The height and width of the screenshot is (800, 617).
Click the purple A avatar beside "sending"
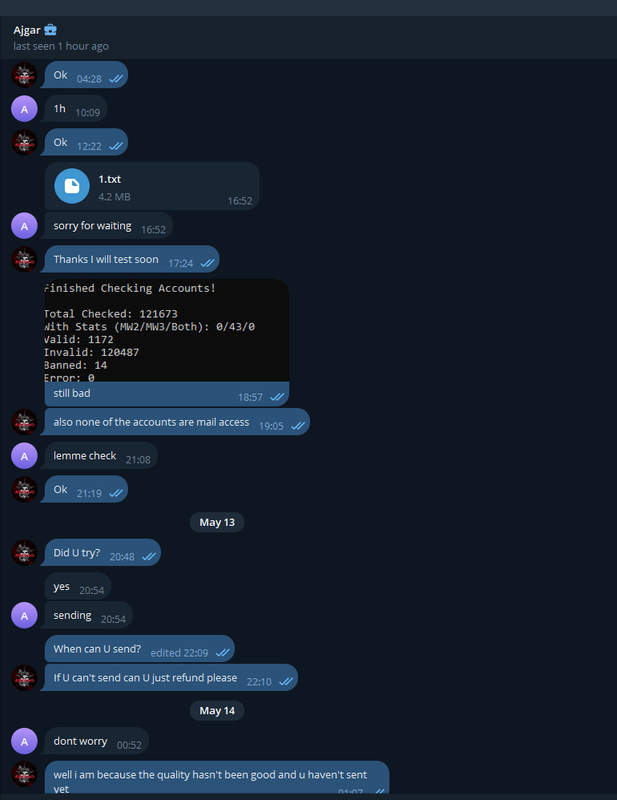[x=24, y=615]
